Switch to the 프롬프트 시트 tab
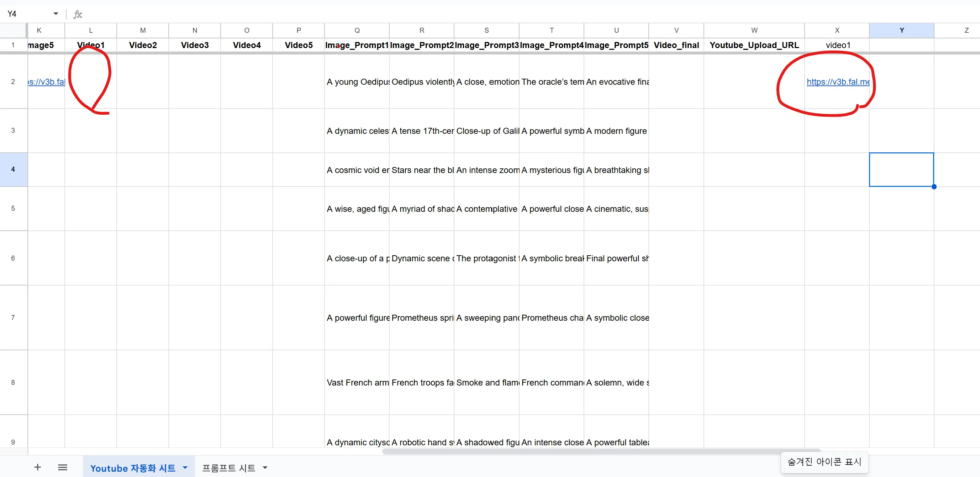Image resolution: width=980 pixels, height=477 pixels. pos(228,467)
